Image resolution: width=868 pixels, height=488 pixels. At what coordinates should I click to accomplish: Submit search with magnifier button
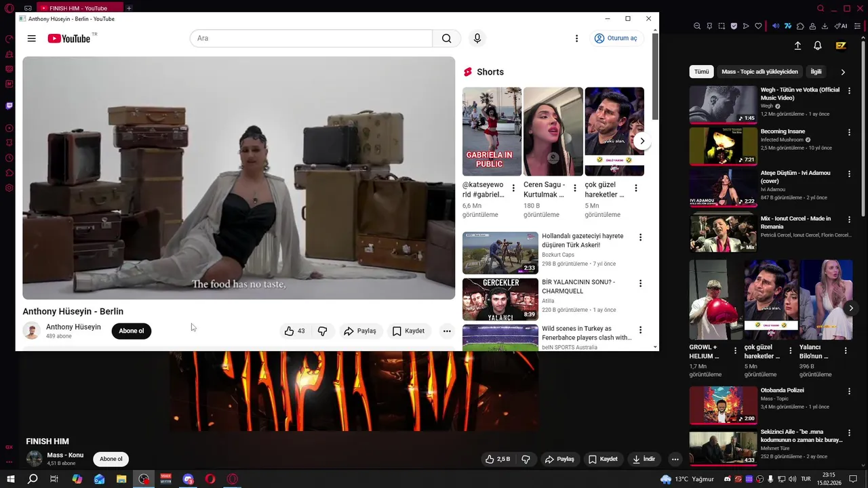446,39
